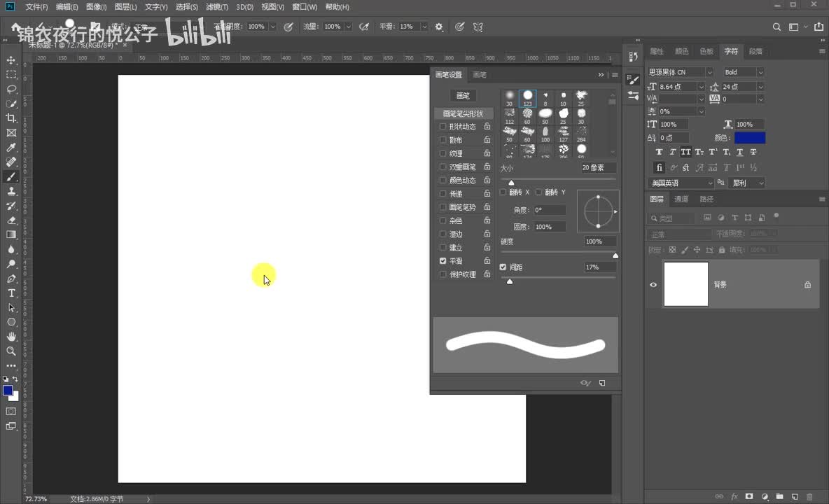
Task: Open the share icon at top right
Action: pos(818,27)
